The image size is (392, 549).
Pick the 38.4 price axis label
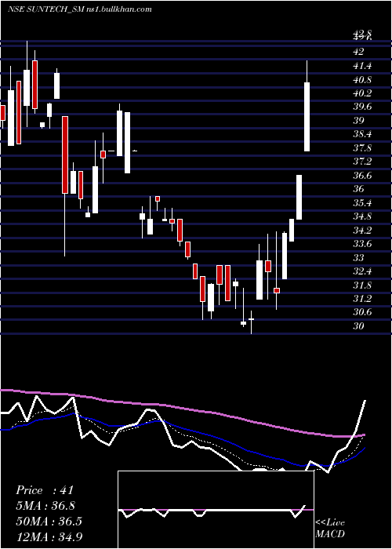click(x=362, y=134)
